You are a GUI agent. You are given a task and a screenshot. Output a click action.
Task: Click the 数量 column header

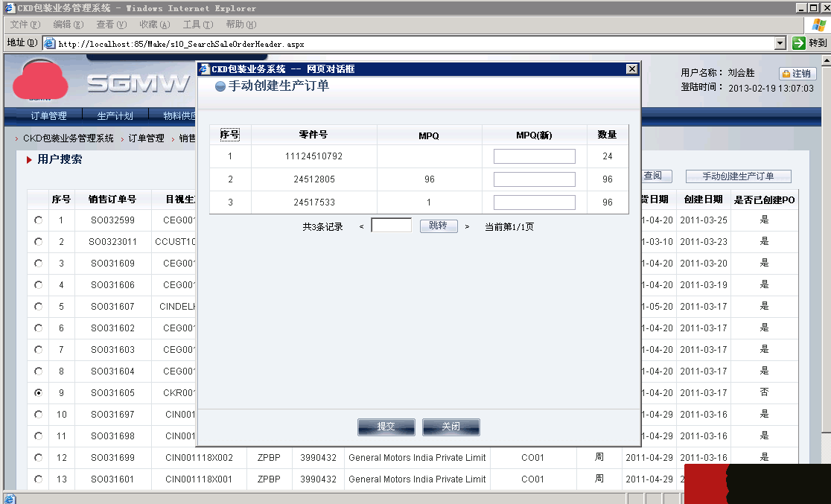point(608,135)
